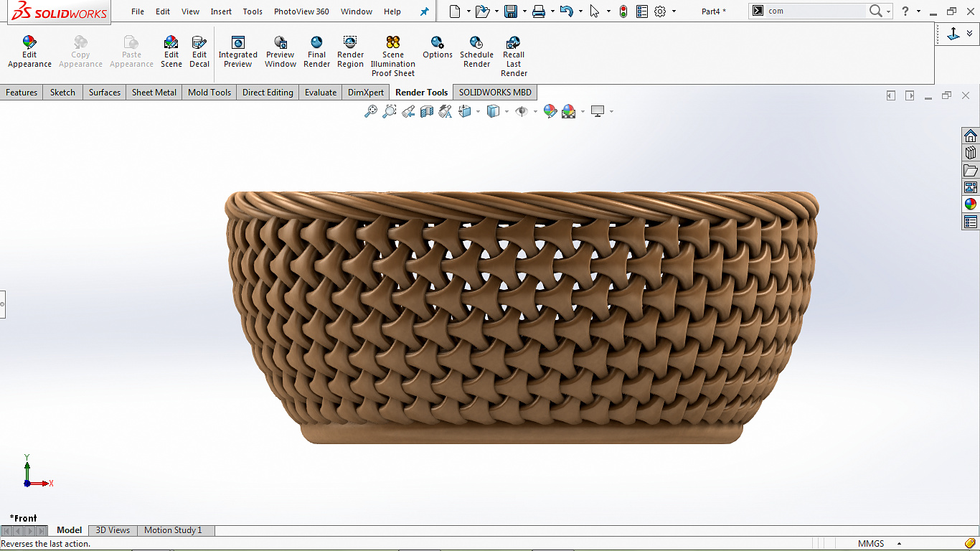Open the Motion Study 1 tab
Screen dimensions: 980x551
(173, 530)
